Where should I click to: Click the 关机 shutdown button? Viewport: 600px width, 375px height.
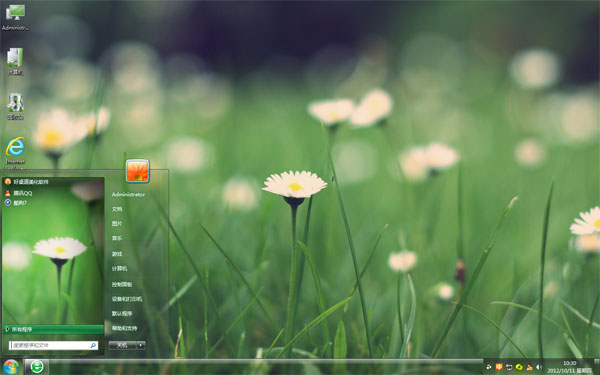122,345
